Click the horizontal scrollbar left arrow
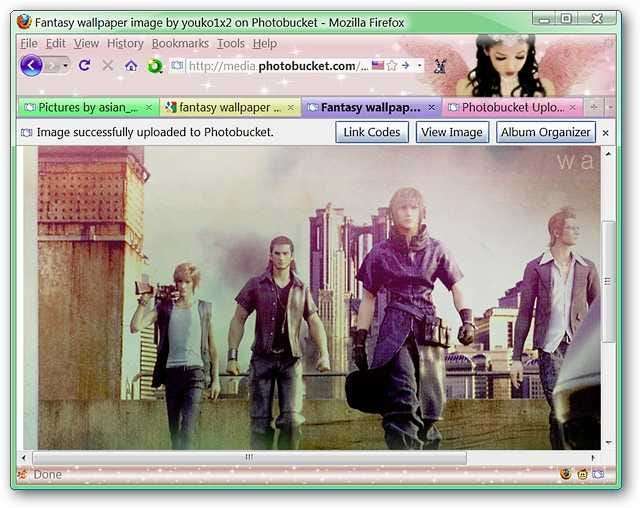The height and width of the screenshot is (508, 640). coord(23,458)
